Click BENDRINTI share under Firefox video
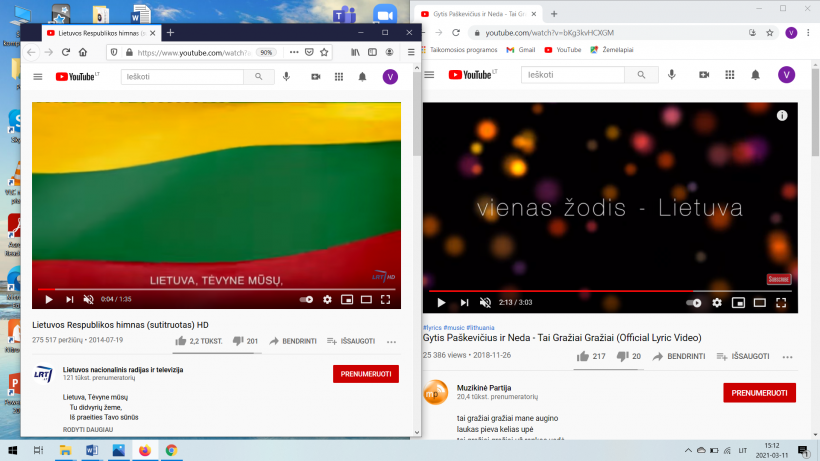This screenshot has height=461, width=820. [x=293, y=341]
